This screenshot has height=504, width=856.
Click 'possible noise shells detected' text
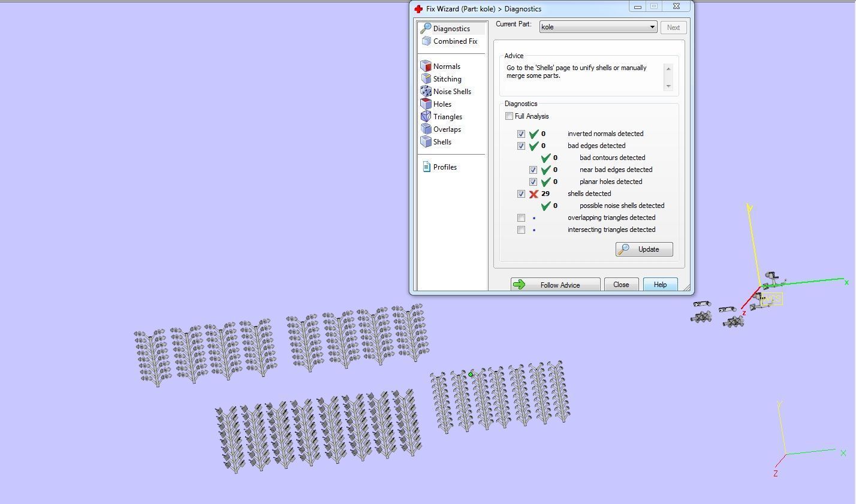[622, 206]
